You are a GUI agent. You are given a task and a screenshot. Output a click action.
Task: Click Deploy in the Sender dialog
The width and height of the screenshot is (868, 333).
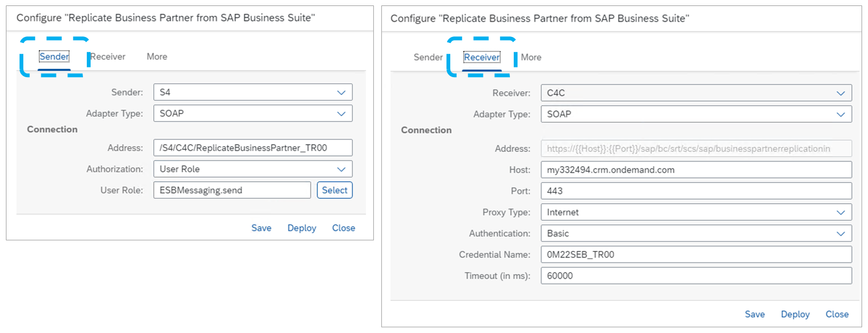(x=302, y=228)
